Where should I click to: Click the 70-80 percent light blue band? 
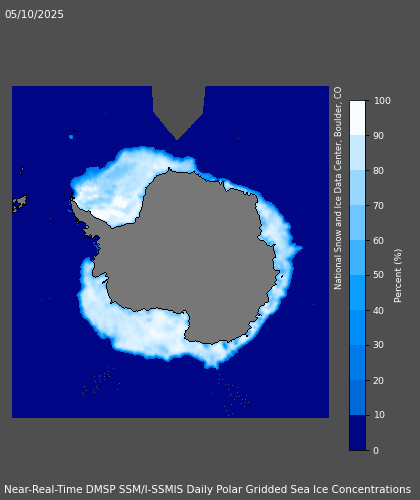pyautogui.click(x=357, y=187)
